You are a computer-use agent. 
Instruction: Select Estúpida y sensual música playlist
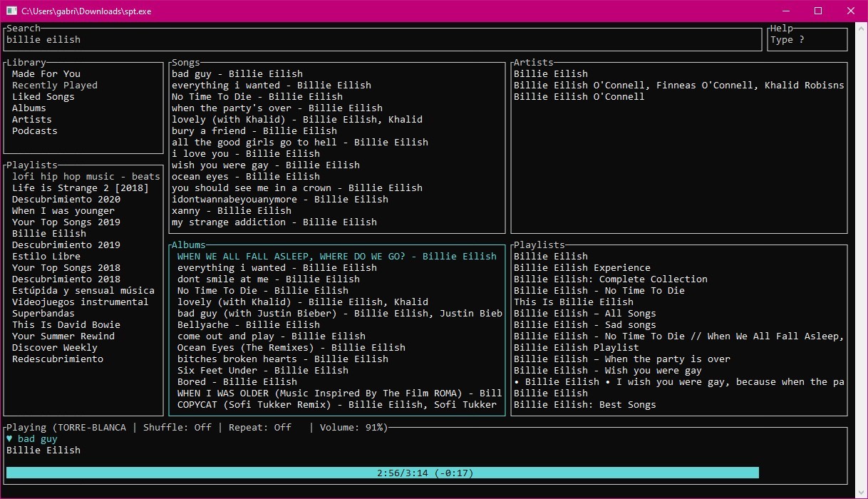[x=83, y=291]
